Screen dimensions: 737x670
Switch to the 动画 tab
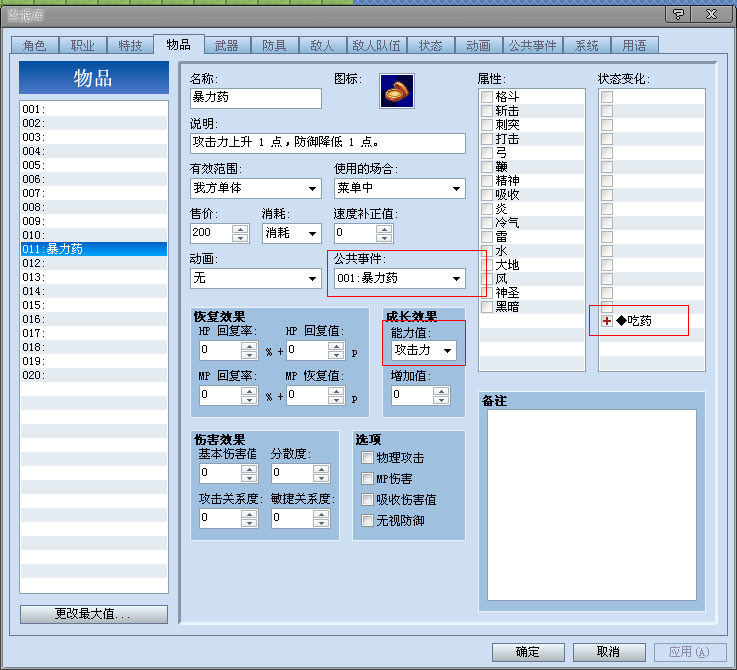coord(478,46)
